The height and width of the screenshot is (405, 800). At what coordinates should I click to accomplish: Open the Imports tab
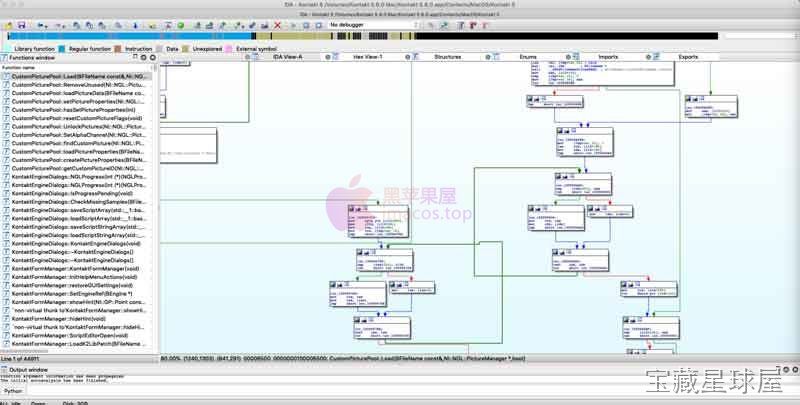(x=608, y=57)
